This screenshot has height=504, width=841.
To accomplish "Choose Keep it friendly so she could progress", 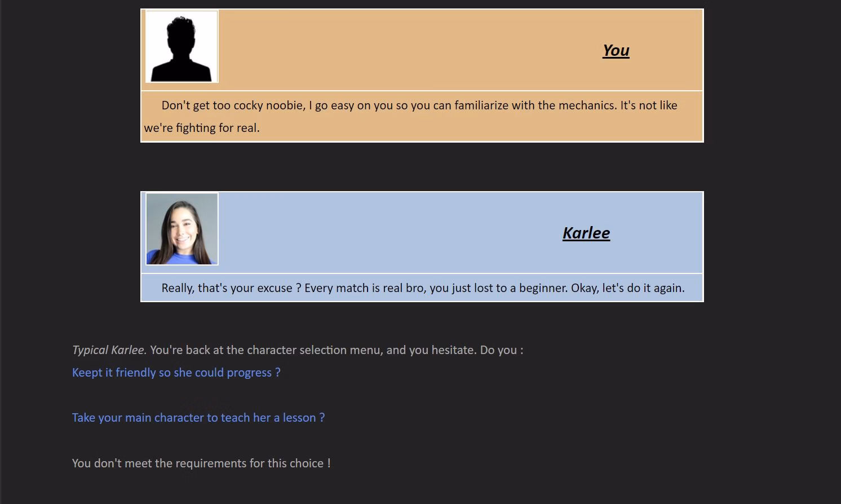I will [x=176, y=373].
